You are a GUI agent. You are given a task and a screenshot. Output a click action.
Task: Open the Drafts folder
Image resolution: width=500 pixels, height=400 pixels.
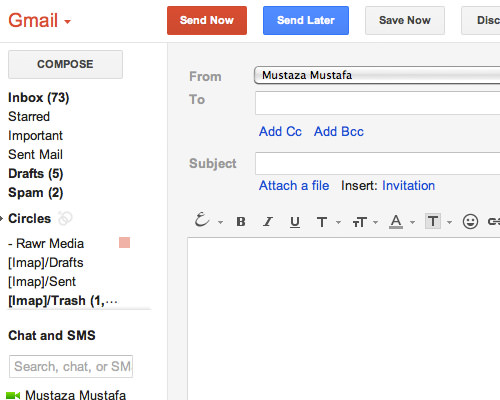point(35,174)
